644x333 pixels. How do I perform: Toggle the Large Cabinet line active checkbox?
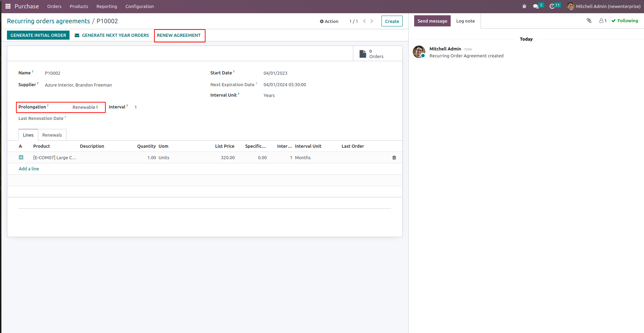[x=21, y=157]
